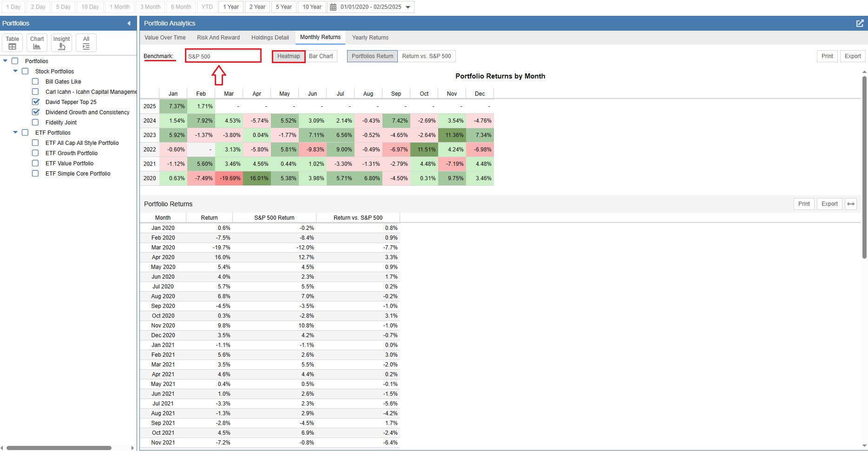Check ETF All Cap All Style Portfolio
The height and width of the screenshot is (451, 868).
(x=35, y=143)
